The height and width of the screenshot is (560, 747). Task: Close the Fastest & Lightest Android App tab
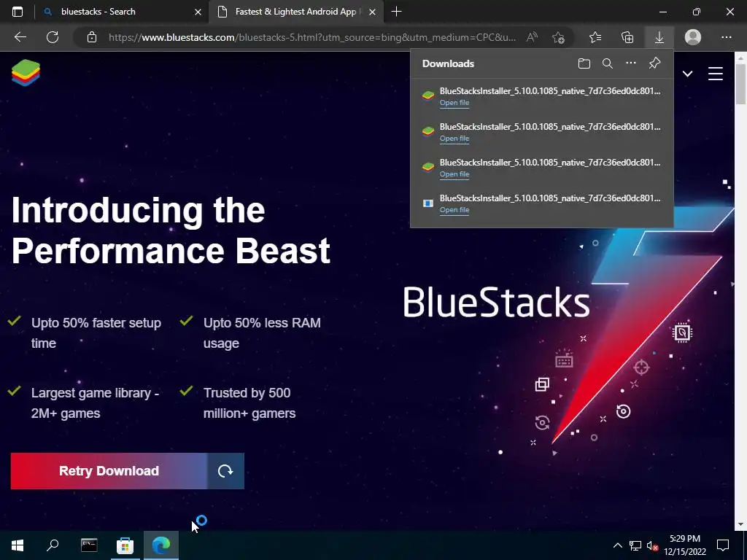[373, 12]
